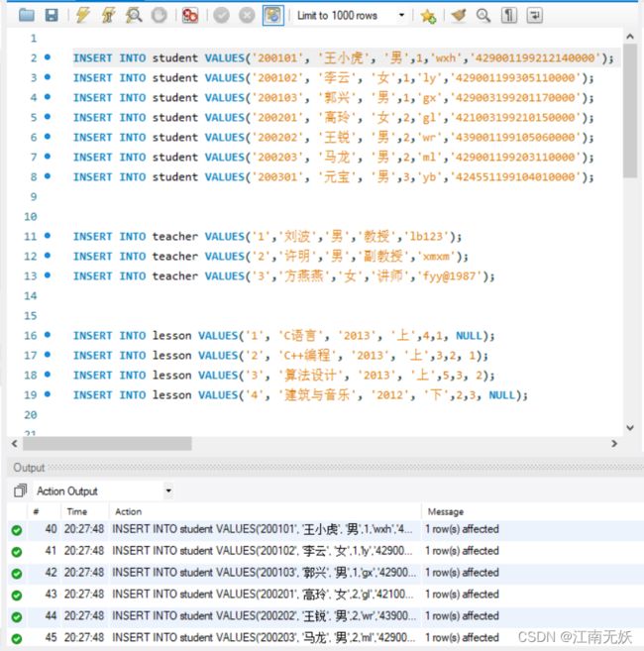Click the Rollback X icon
The image size is (644, 651).
pyautogui.click(x=247, y=16)
